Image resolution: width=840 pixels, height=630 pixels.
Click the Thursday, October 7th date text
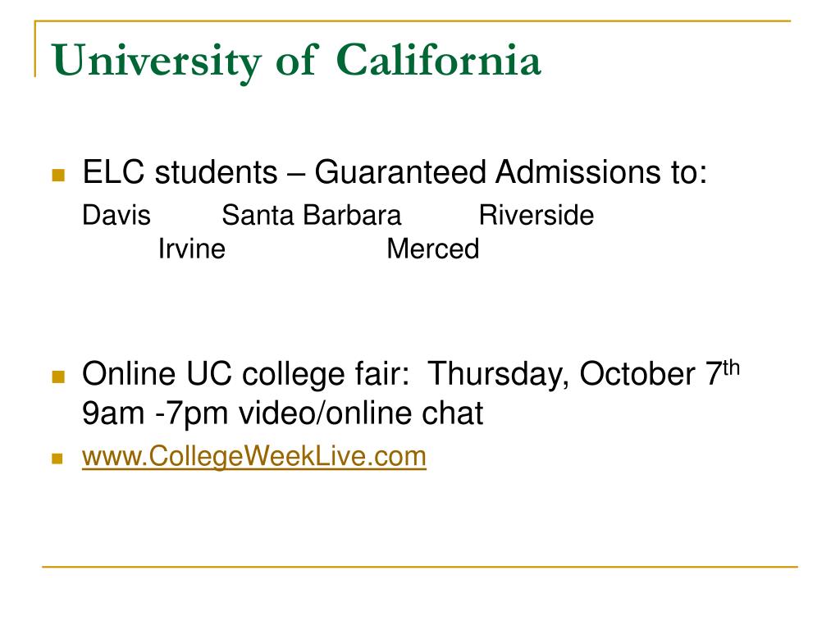pos(584,373)
